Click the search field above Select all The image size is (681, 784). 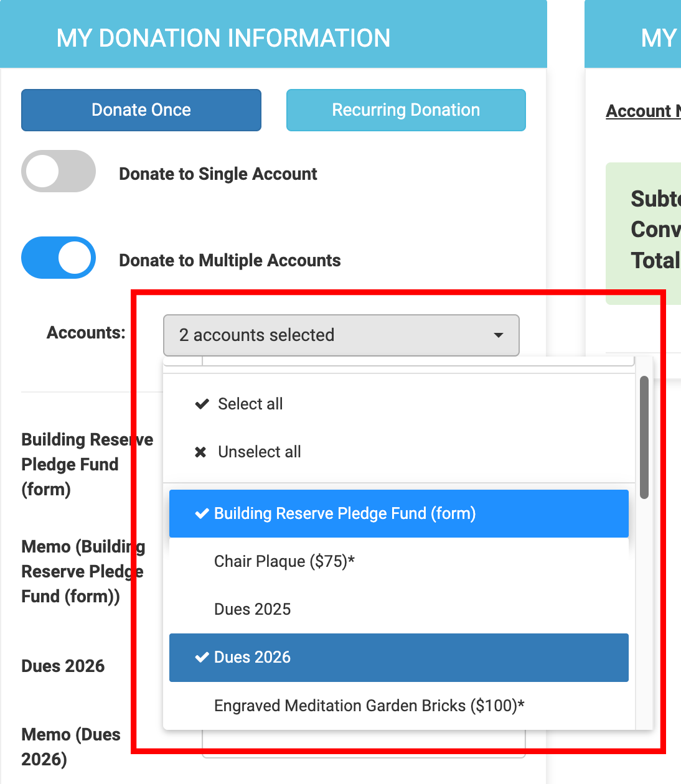pyautogui.click(x=417, y=361)
